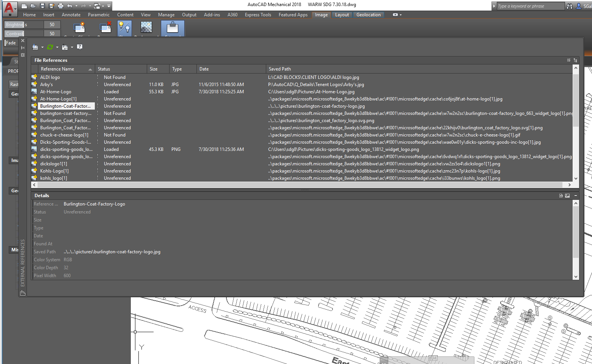Open the Undo history dropdown arrow

(x=76, y=6)
